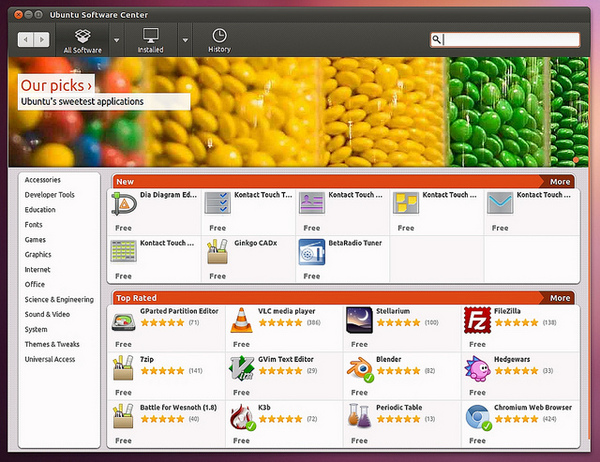Click the GVim Text Editor icon
Viewport: 600px width, 462px height.
241,368
